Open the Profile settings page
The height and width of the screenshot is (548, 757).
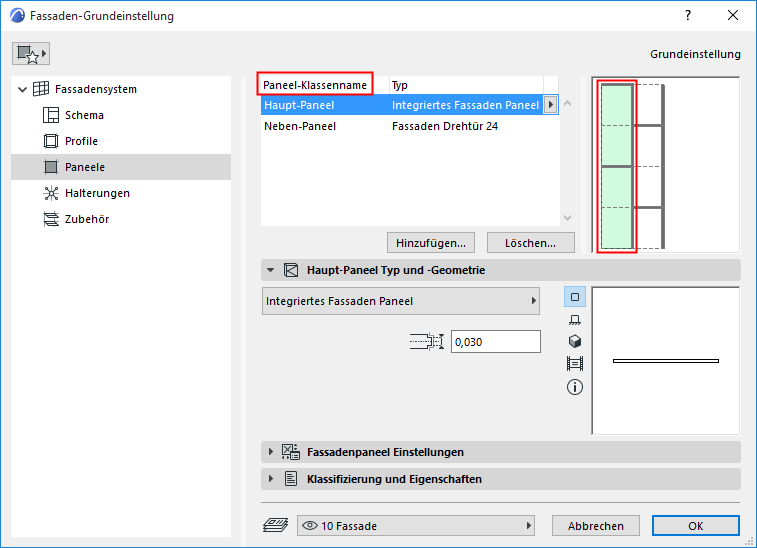tap(81, 141)
